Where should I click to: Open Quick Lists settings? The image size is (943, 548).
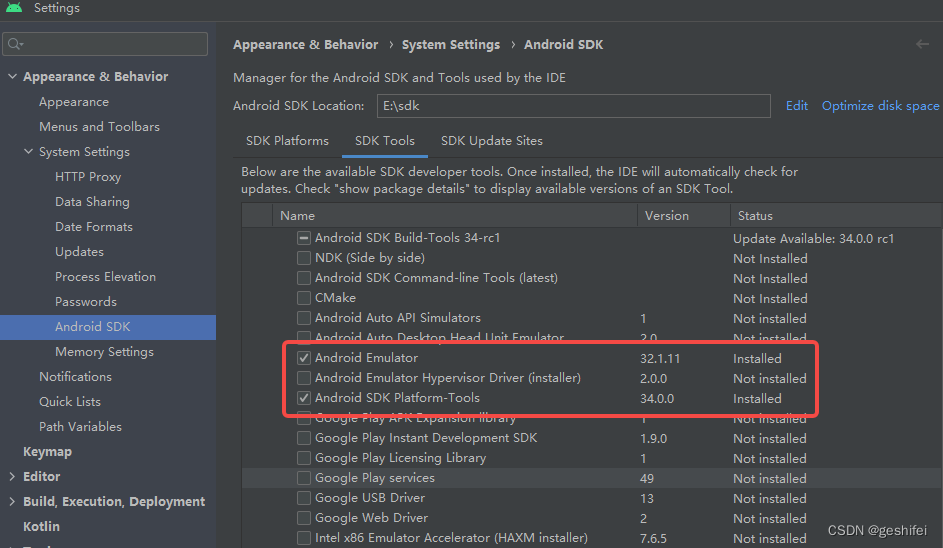pyautogui.click(x=70, y=401)
